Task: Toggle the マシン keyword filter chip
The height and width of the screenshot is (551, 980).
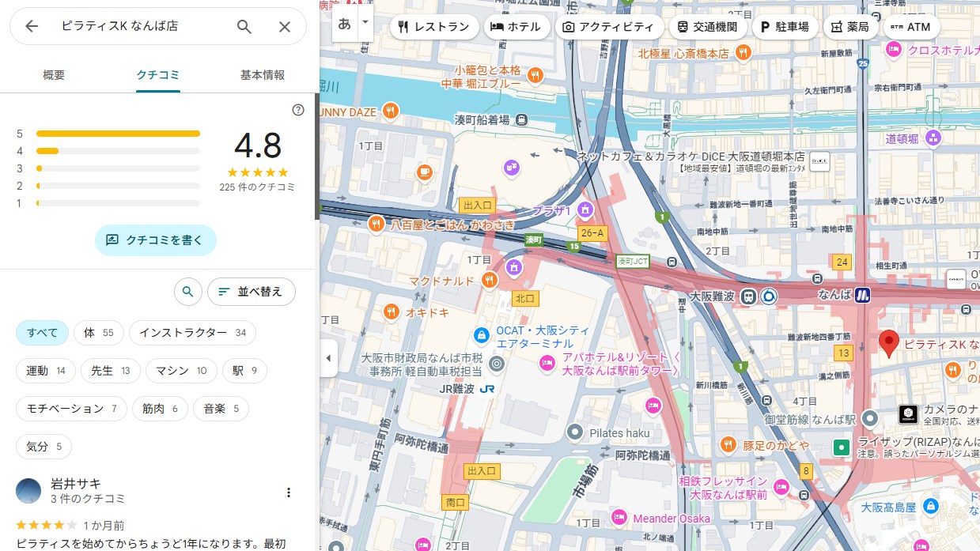Action: click(x=181, y=371)
